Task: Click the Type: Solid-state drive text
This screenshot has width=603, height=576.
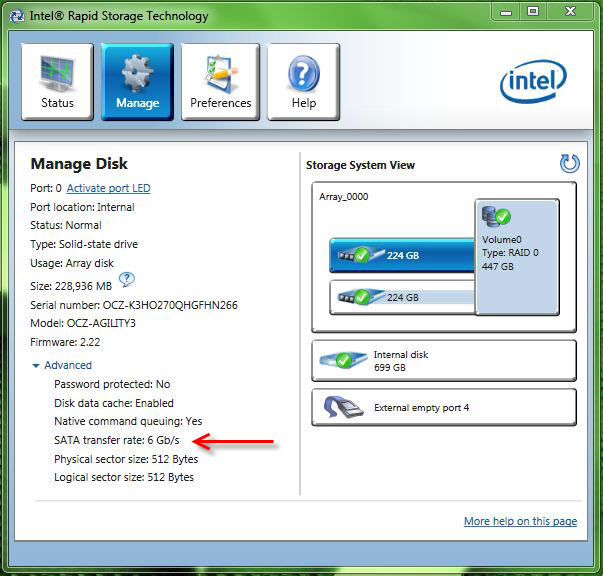Action: click(84, 245)
